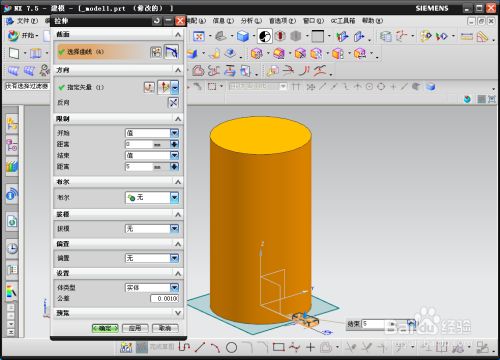Click the sketch rectangle icon in second toolbar row
Image resolution: width=500 pixels, height=360 pixels.
[x=14, y=53]
